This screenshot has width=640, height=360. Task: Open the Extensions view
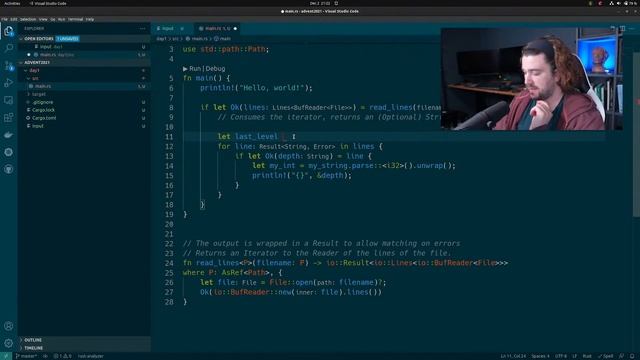pyautogui.click(x=9, y=118)
